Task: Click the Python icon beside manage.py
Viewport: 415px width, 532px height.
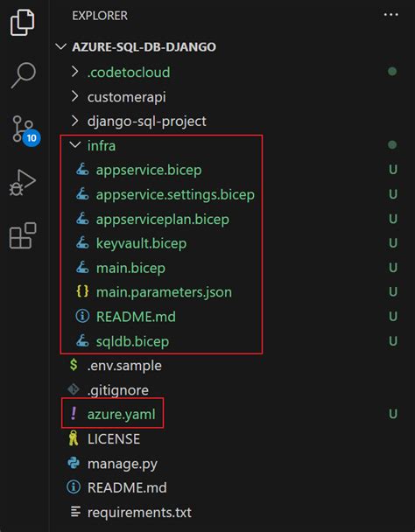Action: click(x=74, y=463)
